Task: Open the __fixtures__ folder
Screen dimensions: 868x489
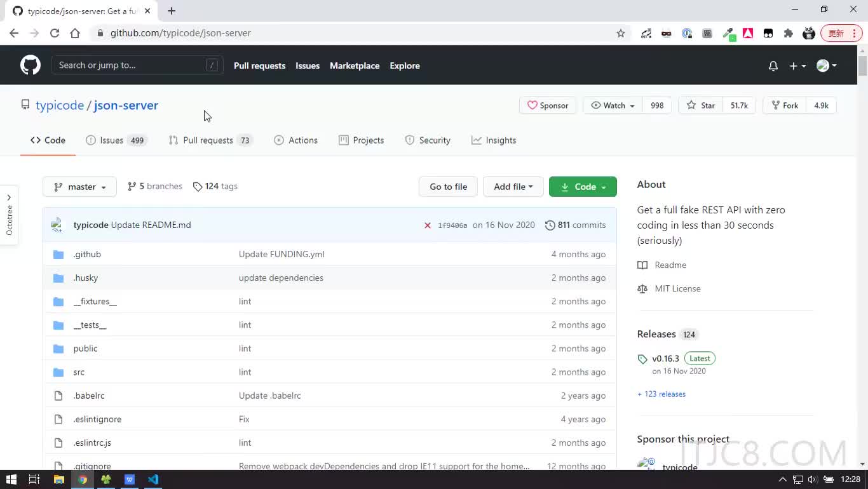Action: 95,301
